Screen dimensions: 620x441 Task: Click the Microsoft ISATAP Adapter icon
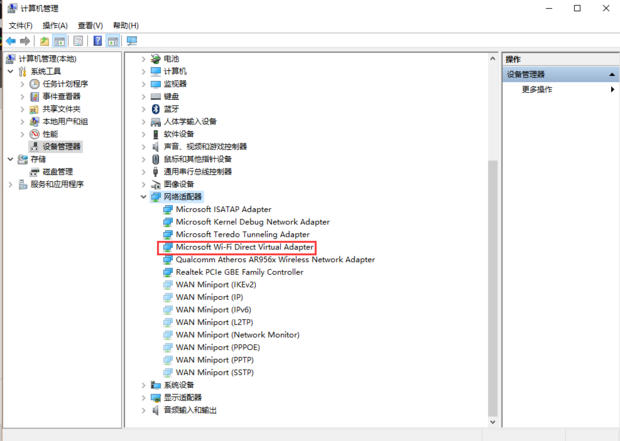click(168, 209)
